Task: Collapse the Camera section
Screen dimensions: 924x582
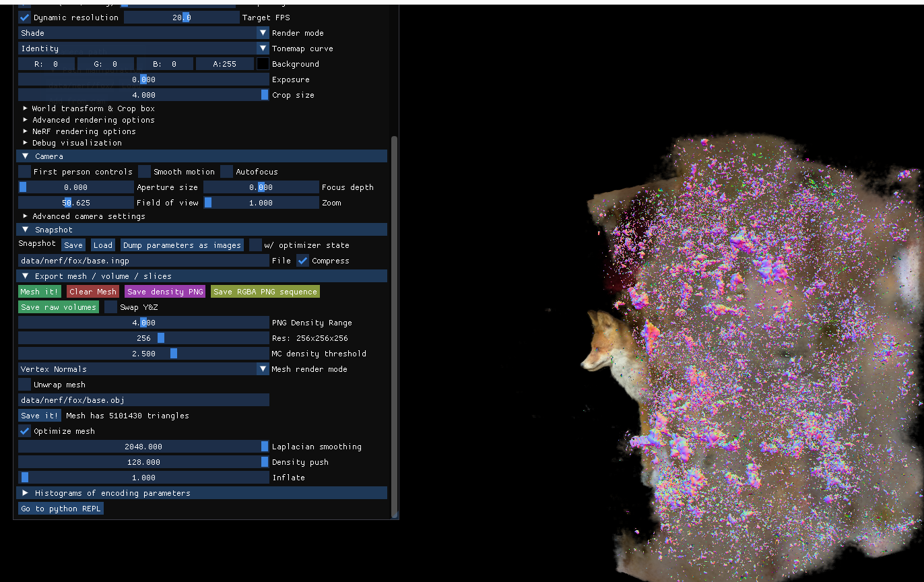Action: (x=25, y=156)
